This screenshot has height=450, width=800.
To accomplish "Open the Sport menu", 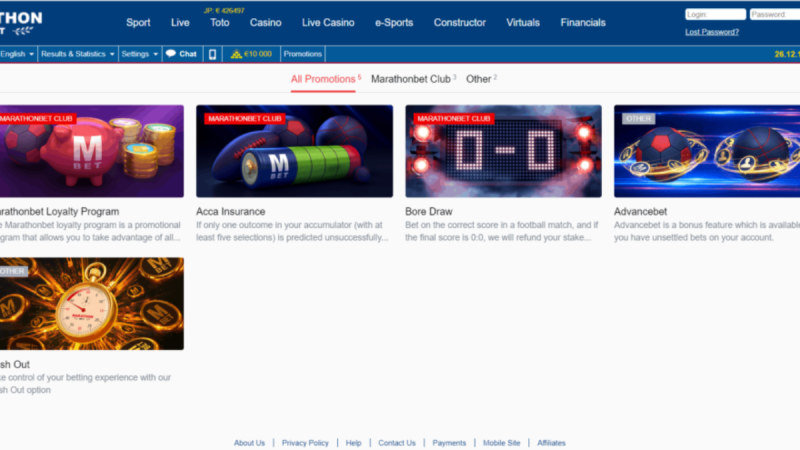I will 138,22.
